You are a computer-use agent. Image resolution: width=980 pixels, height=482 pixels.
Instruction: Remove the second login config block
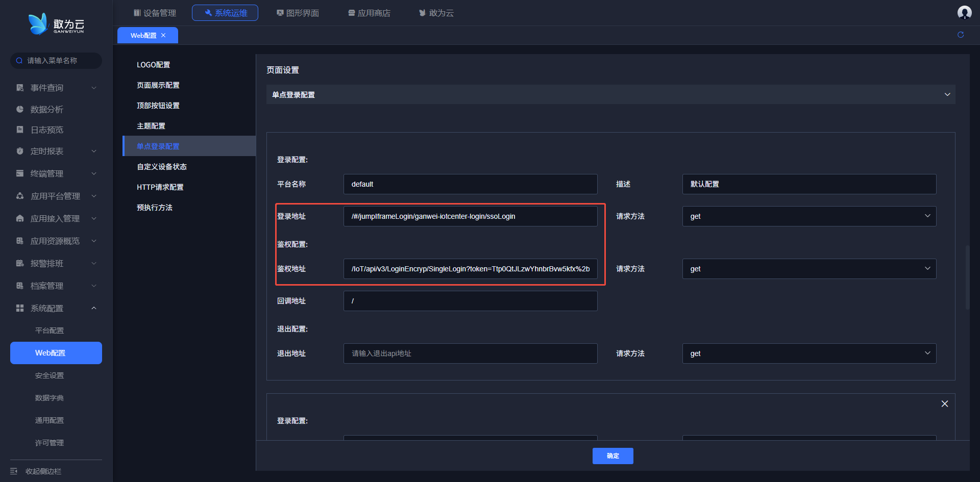[x=944, y=403]
